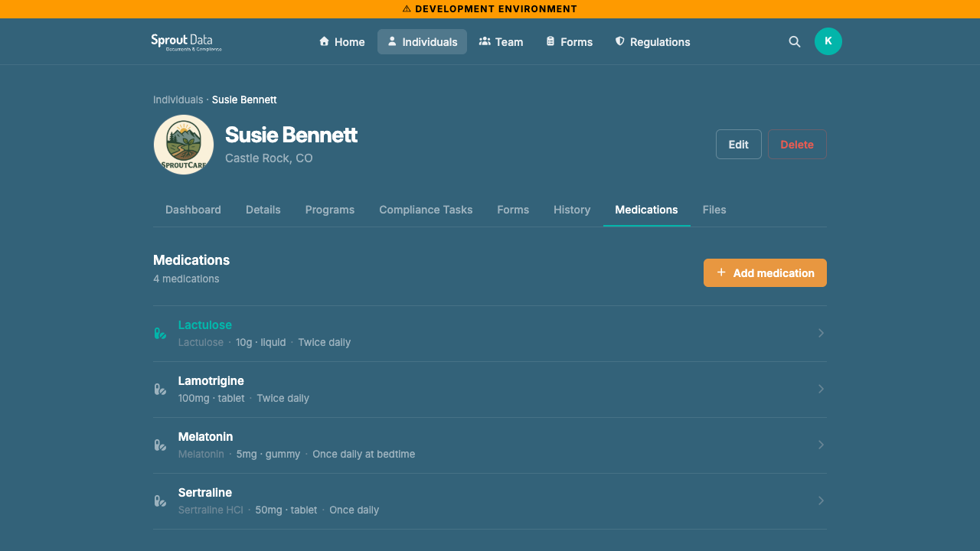Open the Melatonin medication name
The height and width of the screenshot is (551, 980).
[206, 436]
